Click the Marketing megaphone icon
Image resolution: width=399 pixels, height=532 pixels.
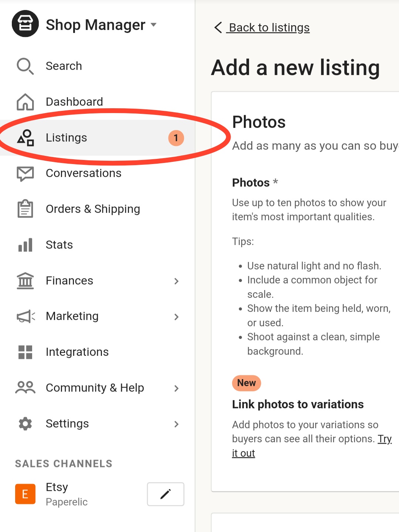24,316
